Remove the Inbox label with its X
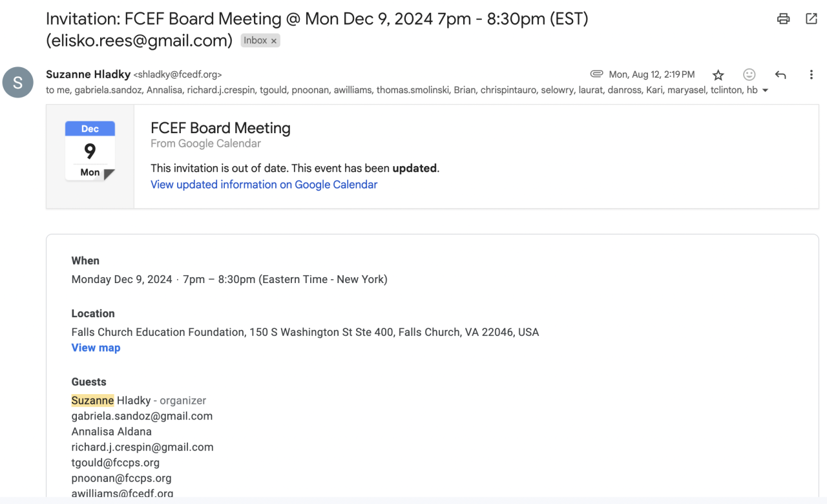The width and height of the screenshot is (827, 504). point(274,41)
